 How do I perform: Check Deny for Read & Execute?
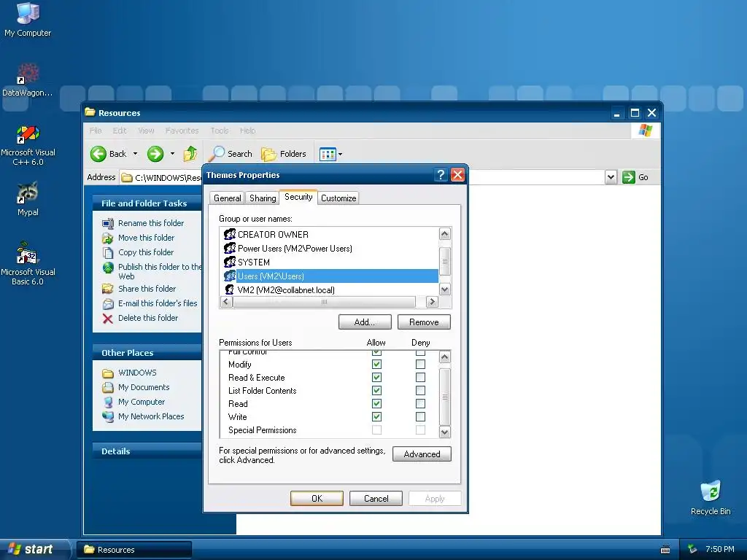[x=420, y=378]
